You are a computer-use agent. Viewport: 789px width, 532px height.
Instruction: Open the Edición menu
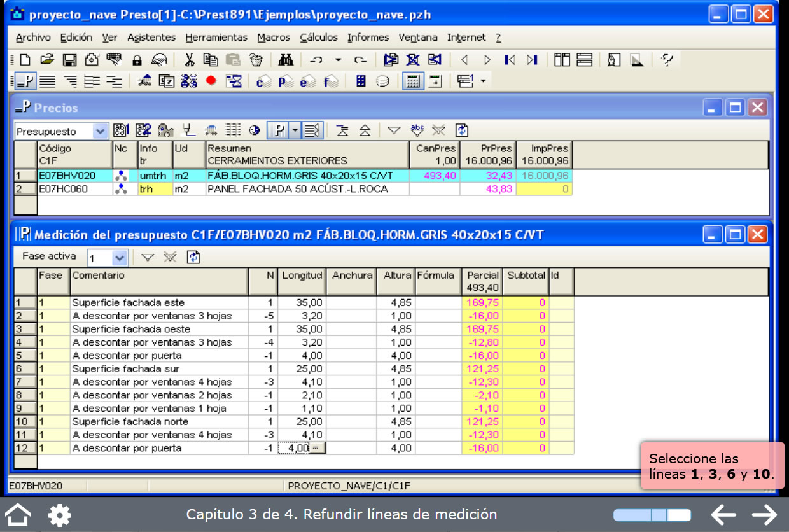76,38
